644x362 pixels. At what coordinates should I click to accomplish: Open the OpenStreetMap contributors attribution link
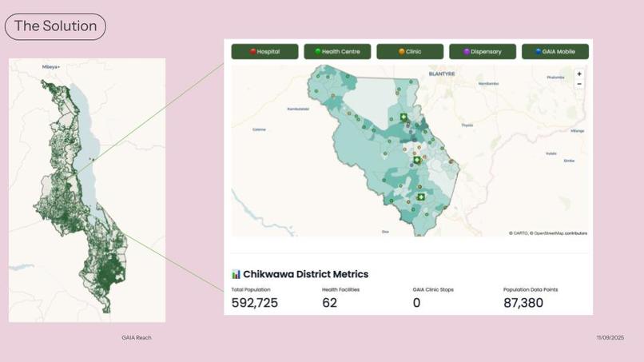coord(561,233)
